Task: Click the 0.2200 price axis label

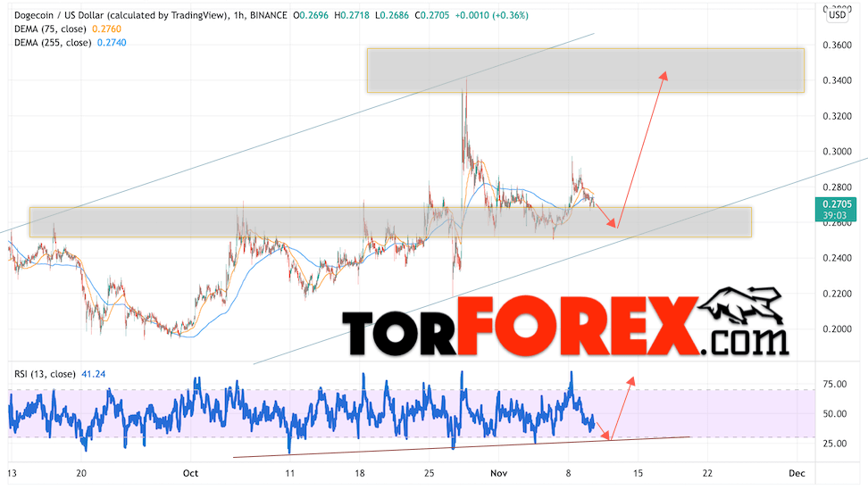Action: click(x=837, y=294)
